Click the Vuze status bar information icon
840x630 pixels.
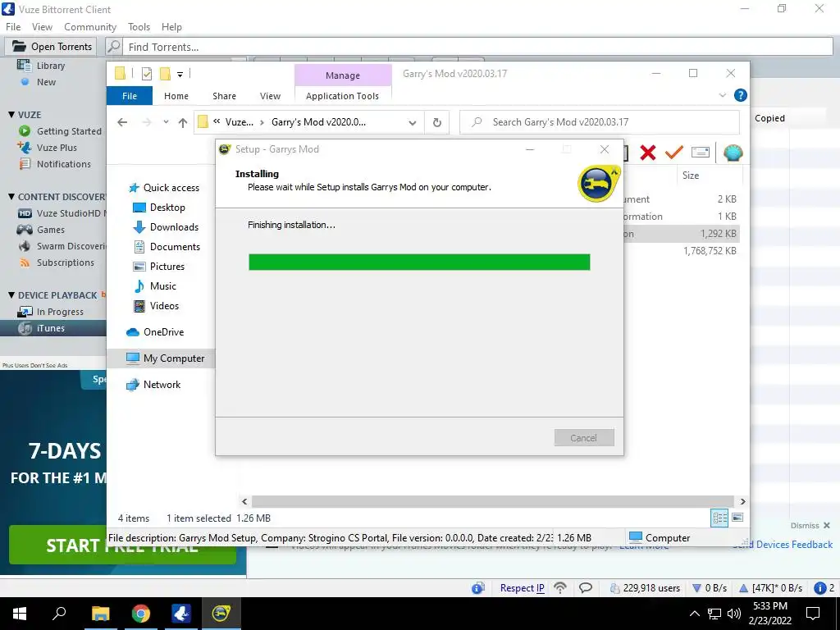click(x=478, y=588)
